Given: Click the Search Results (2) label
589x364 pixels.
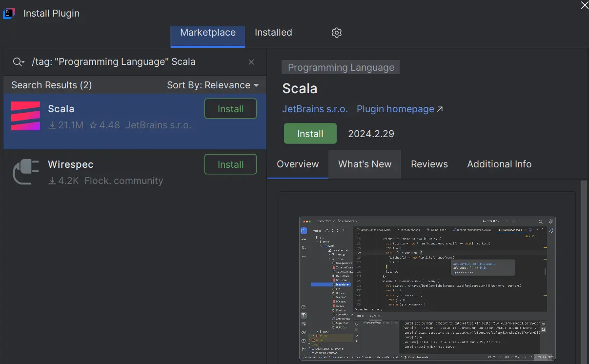Looking at the screenshot, I should pyautogui.click(x=51, y=85).
